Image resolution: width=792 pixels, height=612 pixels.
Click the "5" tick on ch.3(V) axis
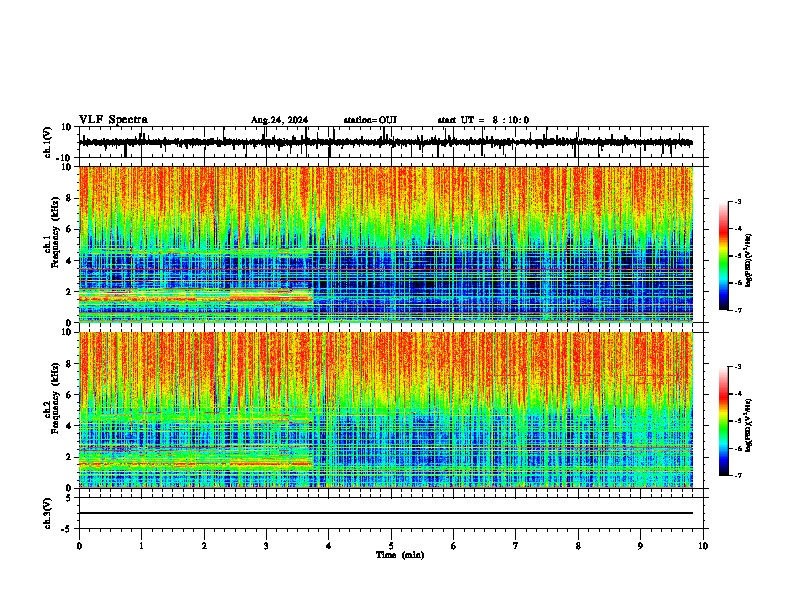click(x=70, y=498)
